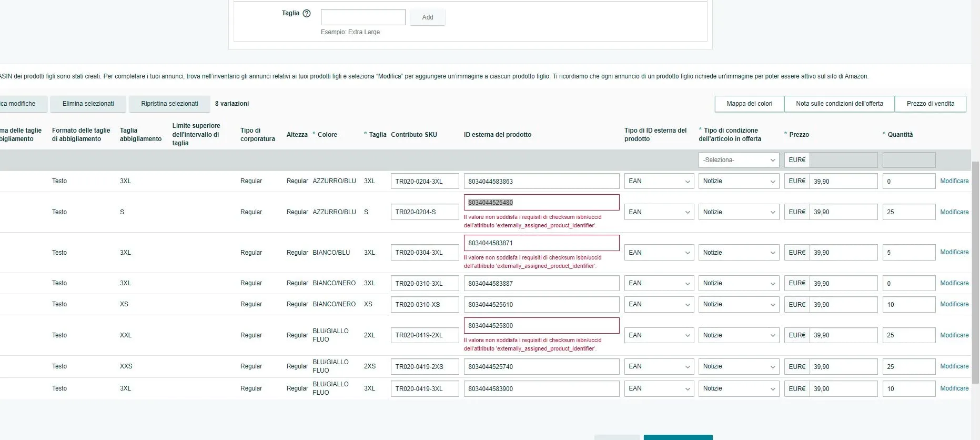This screenshot has height=440, width=980.
Task: Click the Add button next to Taglia
Action: (428, 17)
